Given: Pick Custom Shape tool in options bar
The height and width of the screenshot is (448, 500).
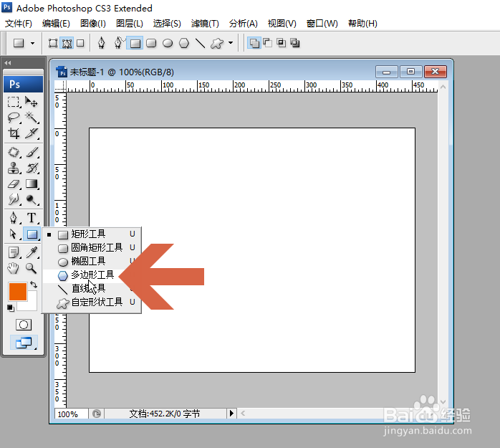Looking at the screenshot, I should pyautogui.click(x=217, y=43).
